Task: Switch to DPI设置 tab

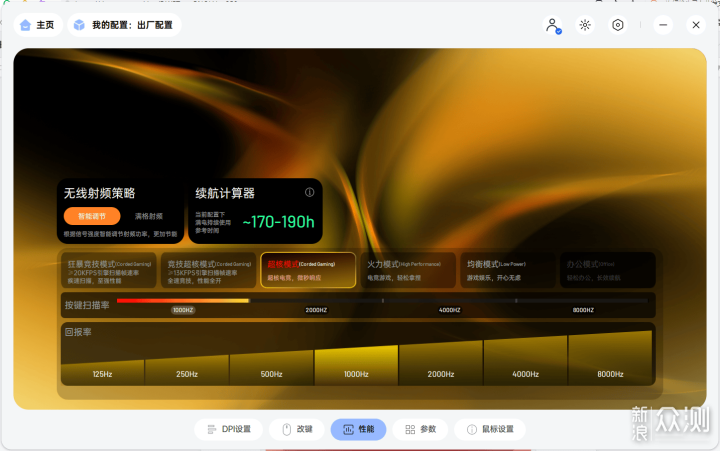Action: [229, 429]
